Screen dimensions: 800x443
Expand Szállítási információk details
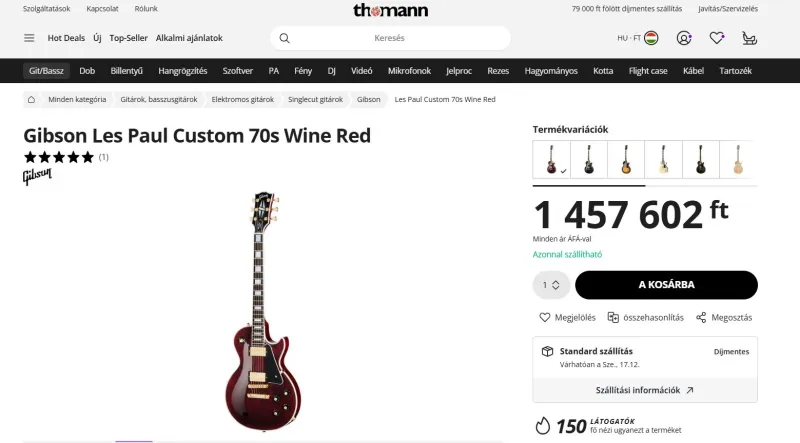coord(645,390)
